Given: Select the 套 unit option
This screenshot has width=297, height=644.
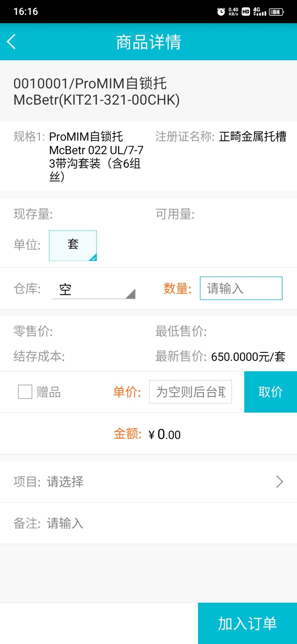Looking at the screenshot, I should (73, 246).
